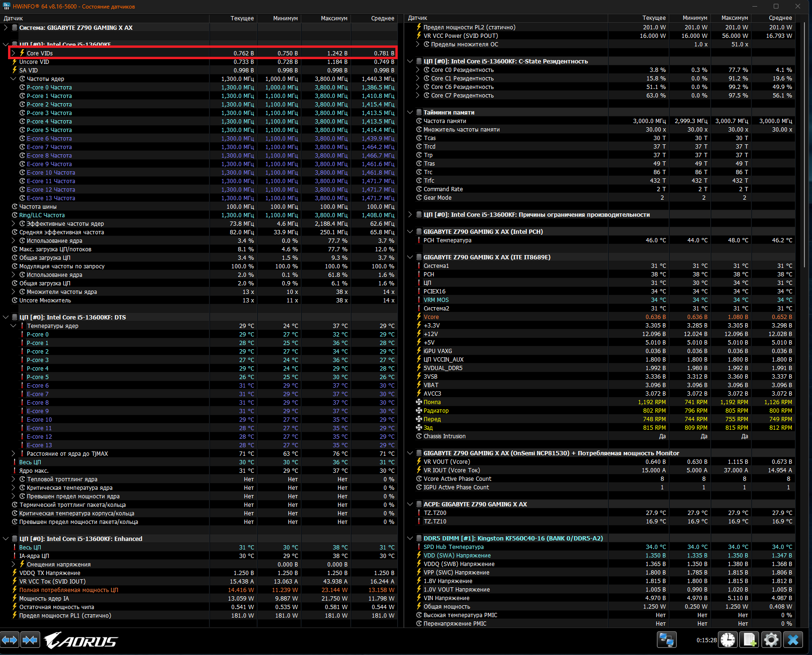Expand the Core VIDs row

(x=13, y=53)
